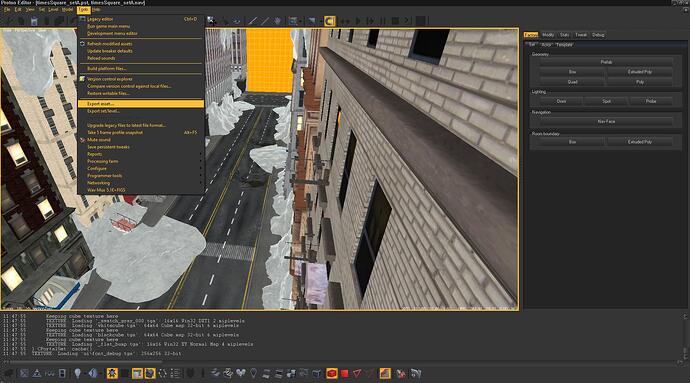The height and width of the screenshot is (383, 690).
Task: Switch to the Stats tab
Action: (565, 35)
